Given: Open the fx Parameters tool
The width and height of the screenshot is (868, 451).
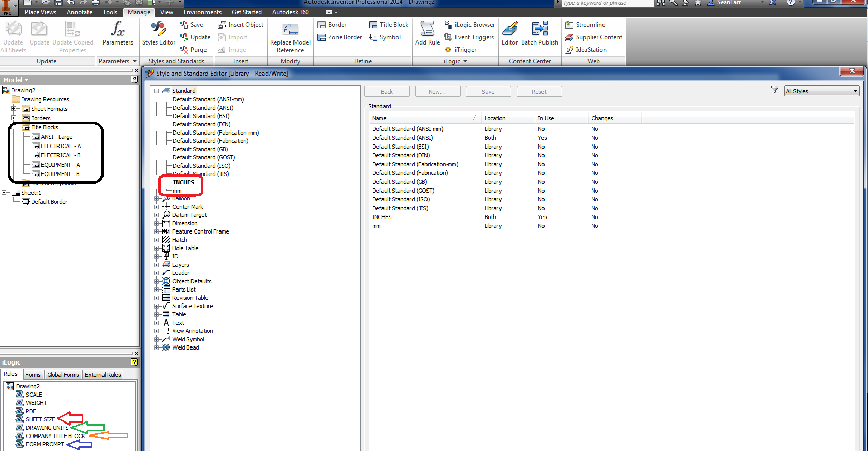Looking at the screenshot, I should (117, 33).
